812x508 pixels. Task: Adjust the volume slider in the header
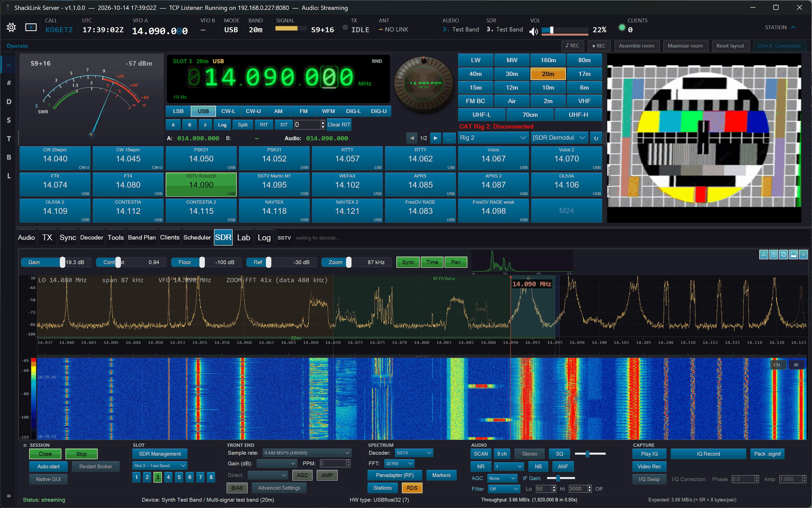565,30
